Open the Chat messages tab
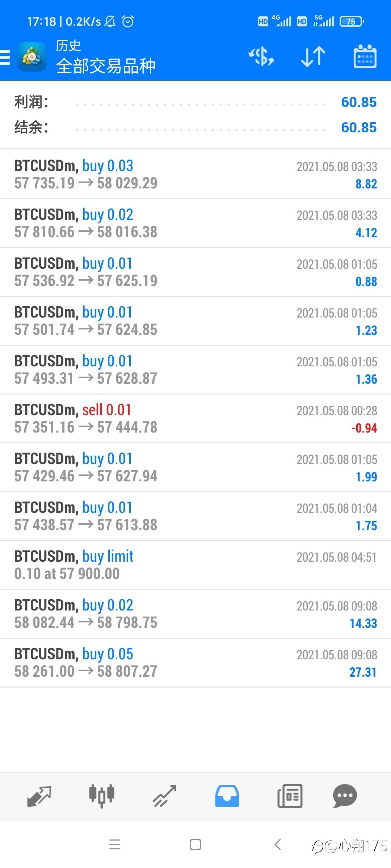 click(345, 796)
